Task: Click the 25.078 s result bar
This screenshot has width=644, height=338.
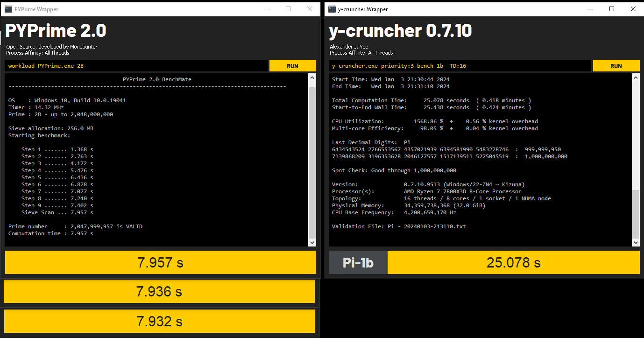Action: pos(514,262)
